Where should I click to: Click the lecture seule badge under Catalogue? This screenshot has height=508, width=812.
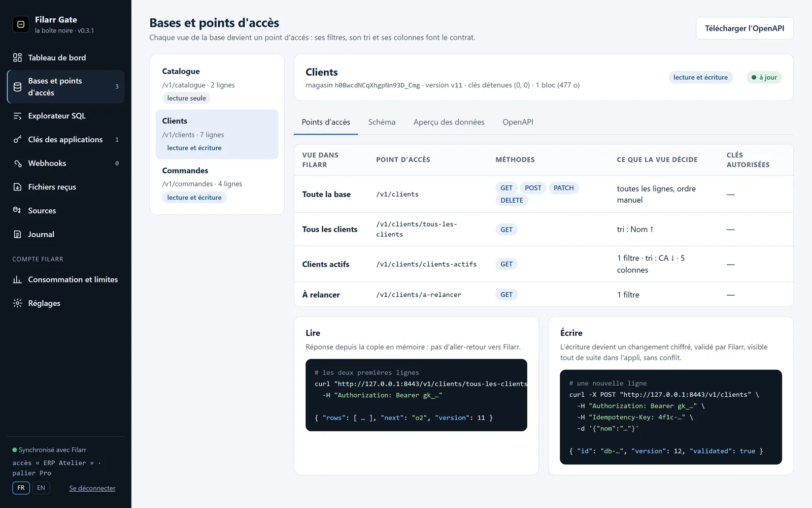pos(187,98)
